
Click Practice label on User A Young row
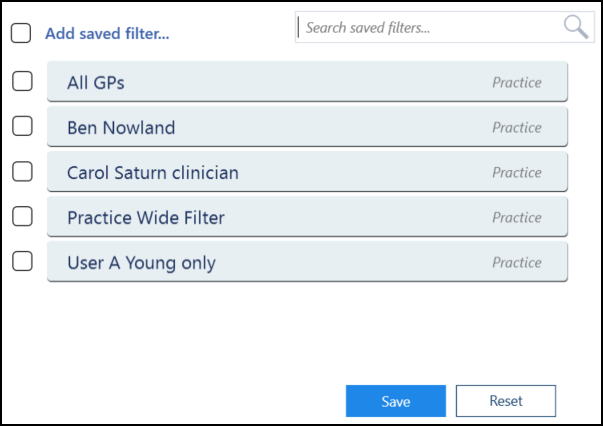click(517, 263)
